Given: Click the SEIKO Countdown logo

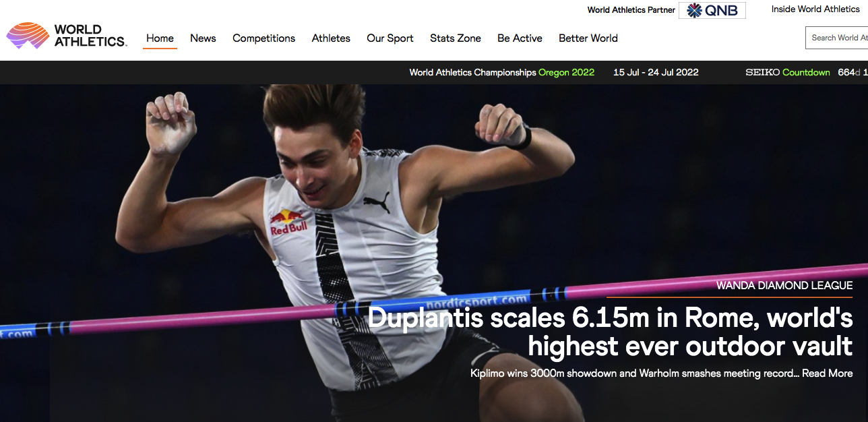Looking at the screenshot, I should tap(788, 73).
